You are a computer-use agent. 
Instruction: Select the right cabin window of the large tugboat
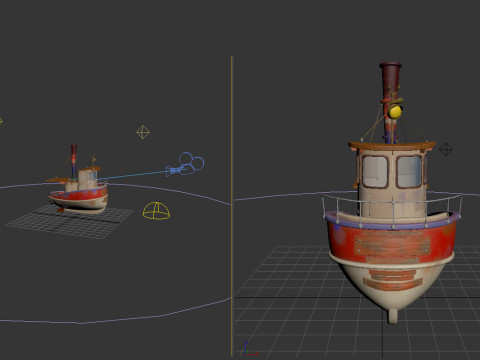[x=410, y=171]
